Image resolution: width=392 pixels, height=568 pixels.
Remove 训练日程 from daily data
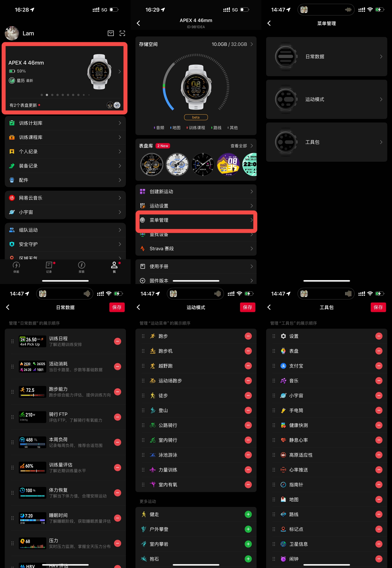[x=117, y=341]
